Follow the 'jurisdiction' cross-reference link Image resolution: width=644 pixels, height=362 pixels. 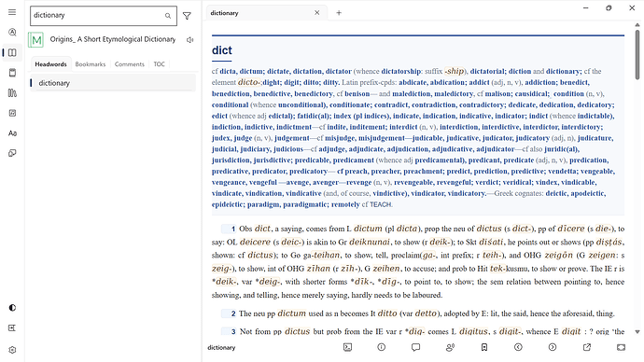tap(231, 160)
